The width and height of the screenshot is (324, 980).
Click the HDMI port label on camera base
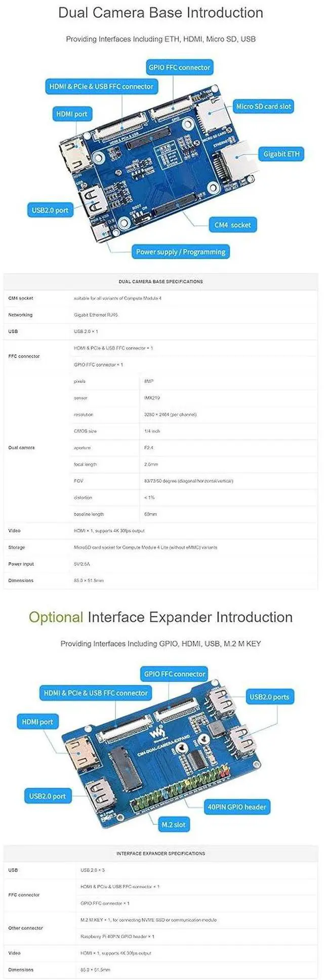tap(72, 114)
